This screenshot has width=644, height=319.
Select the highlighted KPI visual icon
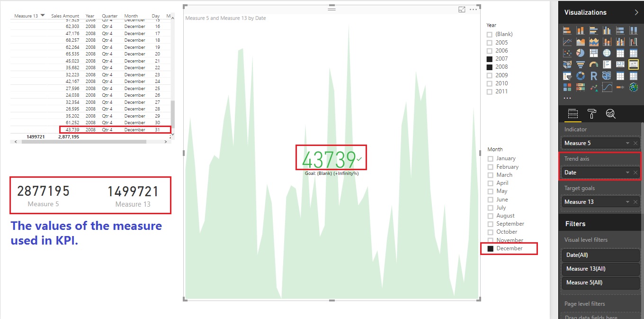click(633, 64)
